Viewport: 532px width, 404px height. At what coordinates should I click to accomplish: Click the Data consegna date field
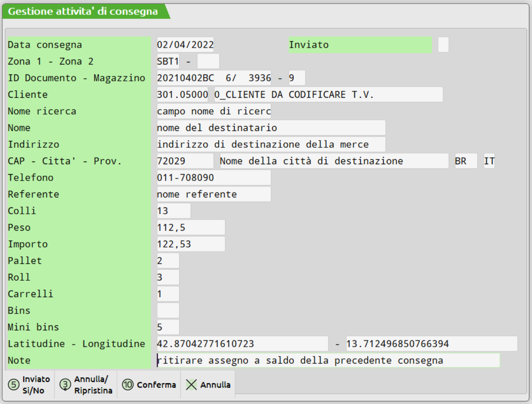tap(185, 45)
